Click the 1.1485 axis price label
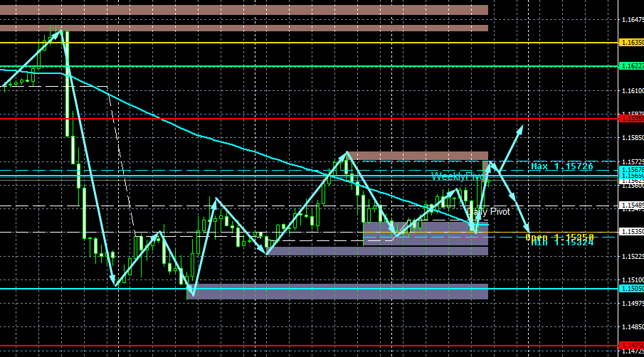The width and height of the screenshot is (644, 357). [633, 327]
